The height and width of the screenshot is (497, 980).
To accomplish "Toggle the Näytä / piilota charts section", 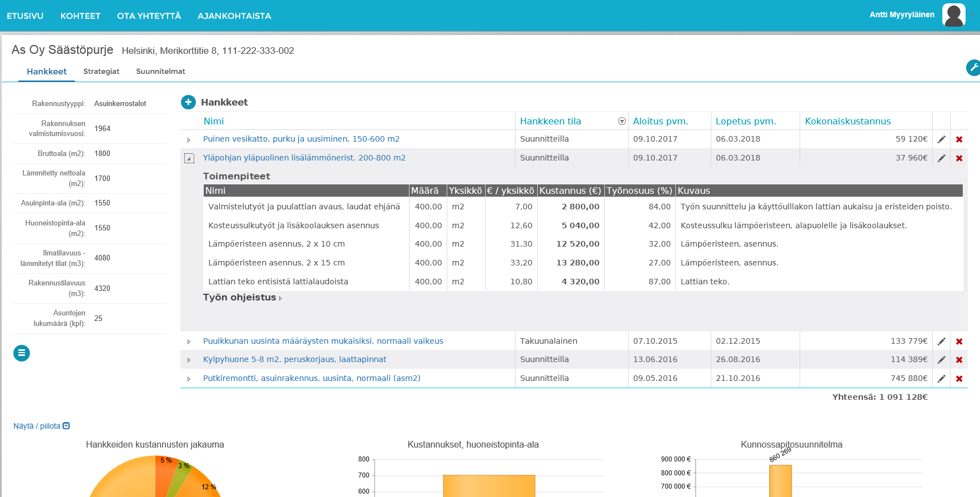I will click(42, 426).
